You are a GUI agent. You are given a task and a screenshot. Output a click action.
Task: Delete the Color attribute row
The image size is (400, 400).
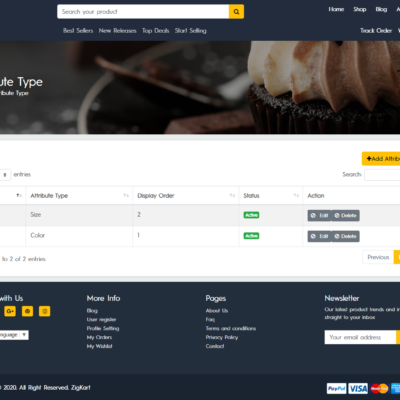(x=345, y=236)
